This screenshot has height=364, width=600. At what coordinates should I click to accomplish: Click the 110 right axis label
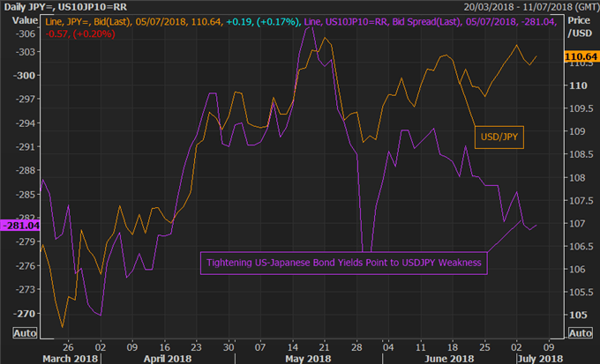coord(578,85)
